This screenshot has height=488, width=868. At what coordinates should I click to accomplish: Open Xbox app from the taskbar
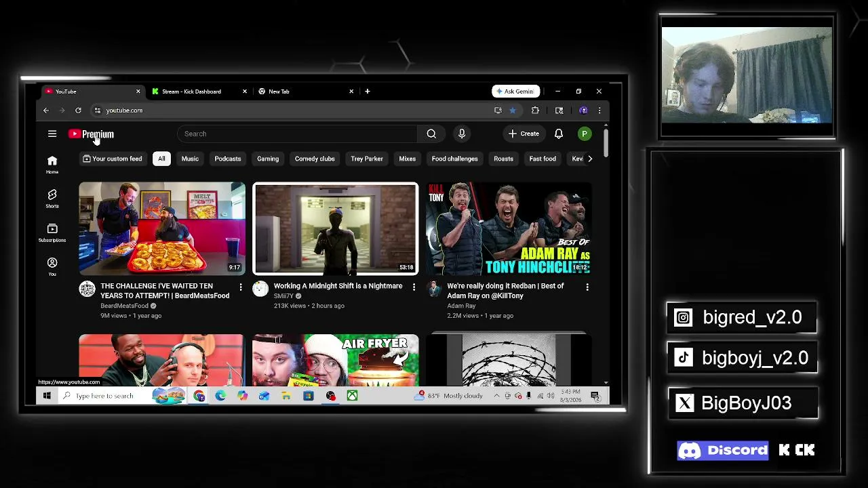pos(352,396)
